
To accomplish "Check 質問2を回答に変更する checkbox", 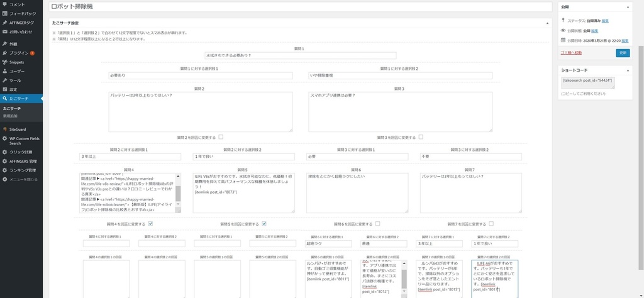I will click(x=221, y=137).
